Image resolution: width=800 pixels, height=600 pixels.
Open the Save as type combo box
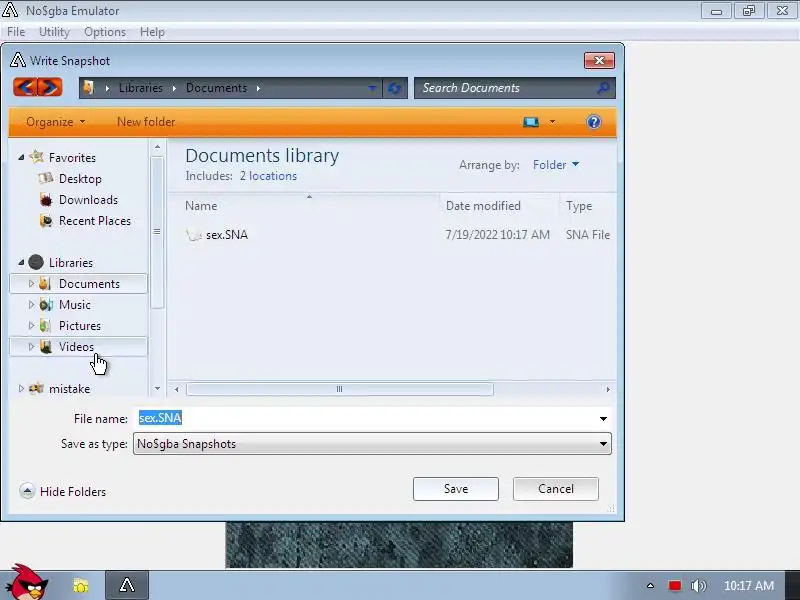(x=372, y=444)
